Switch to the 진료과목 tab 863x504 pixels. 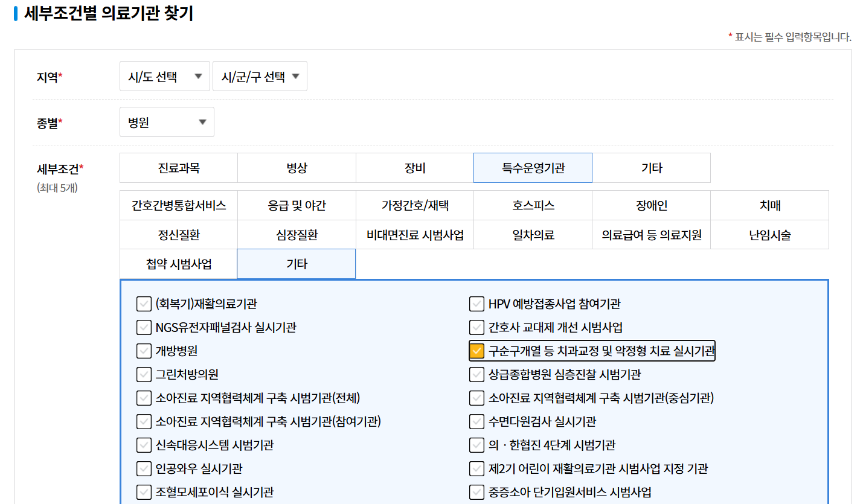178,167
